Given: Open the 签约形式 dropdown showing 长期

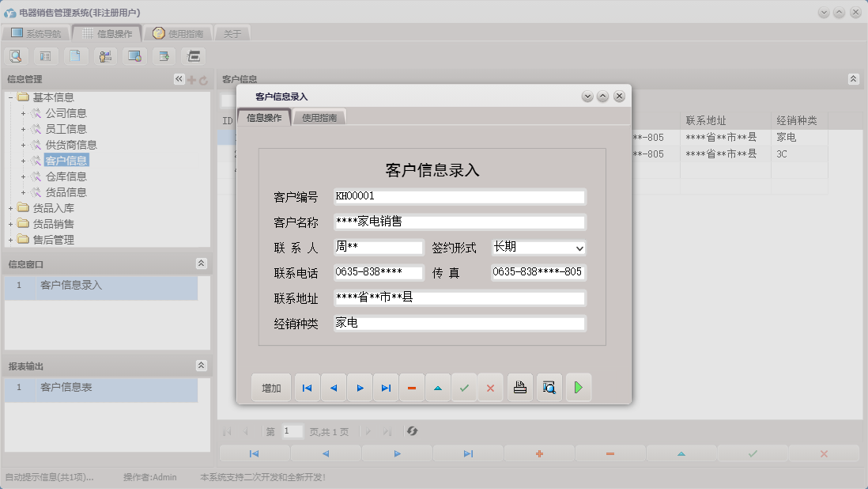Looking at the screenshot, I should 581,247.
